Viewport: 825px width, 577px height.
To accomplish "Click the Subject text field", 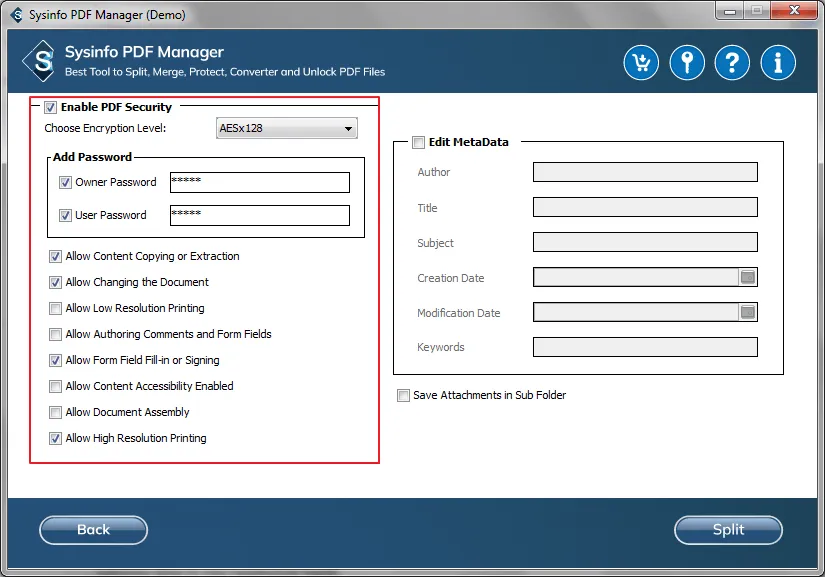I will tap(645, 242).
